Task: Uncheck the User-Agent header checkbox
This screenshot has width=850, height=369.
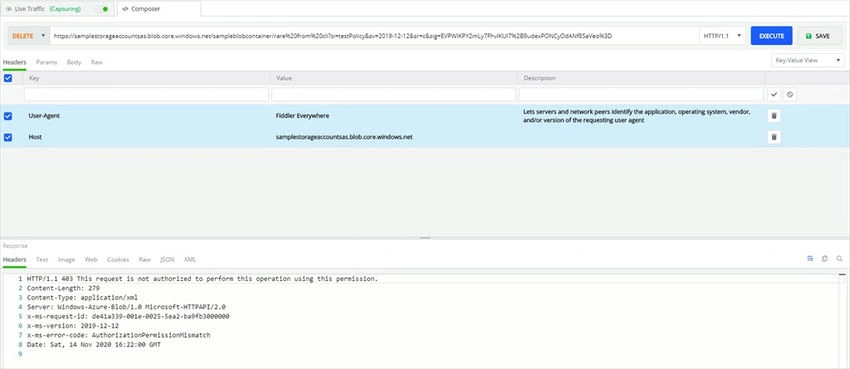Action: point(8,116)
